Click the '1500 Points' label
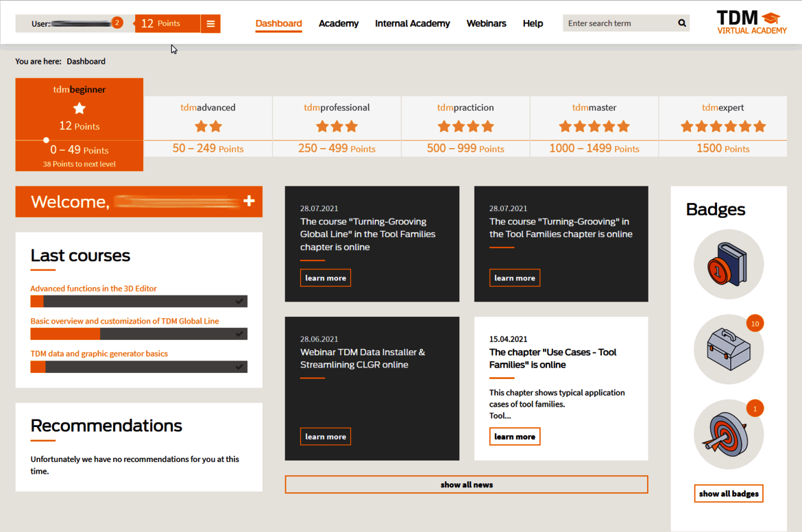The image size is (802, 532). coord(723,148)
